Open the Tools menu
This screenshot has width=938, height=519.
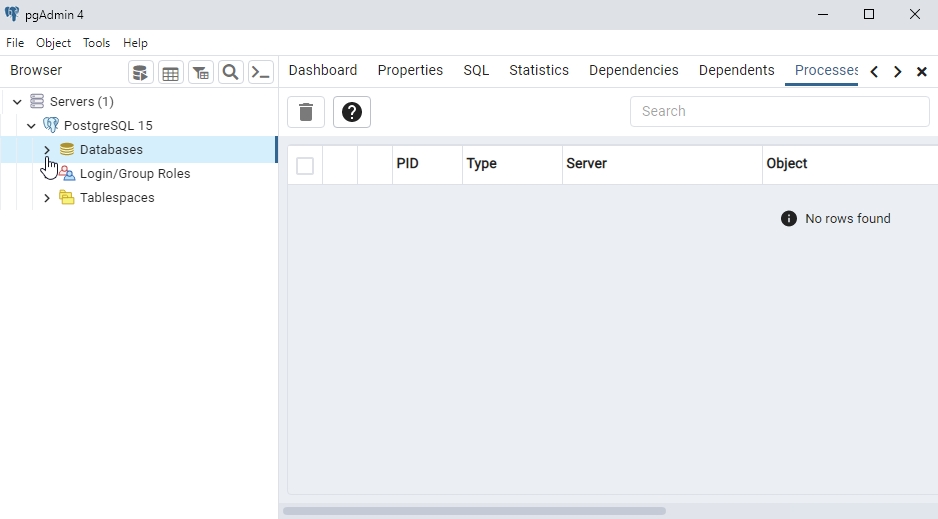tap(96, 43)
